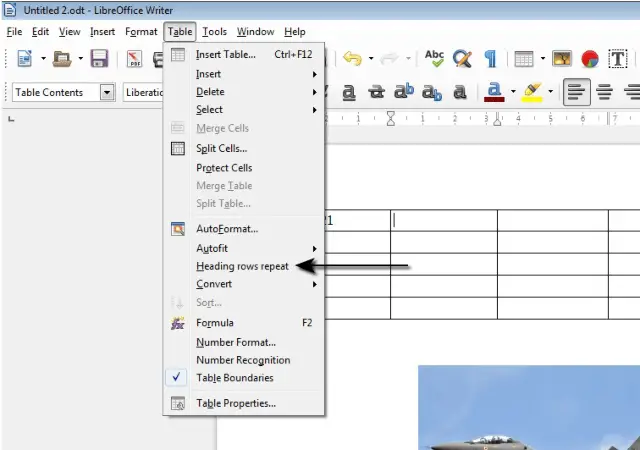Click ruler hourglass indent marker
This screenshot has width=640, height=450.
(x=391, y=118)
